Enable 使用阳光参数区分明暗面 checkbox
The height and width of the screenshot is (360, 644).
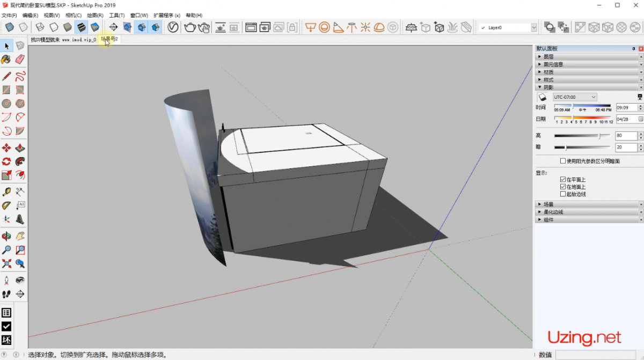pyautogui.click(x=562, y=161)
